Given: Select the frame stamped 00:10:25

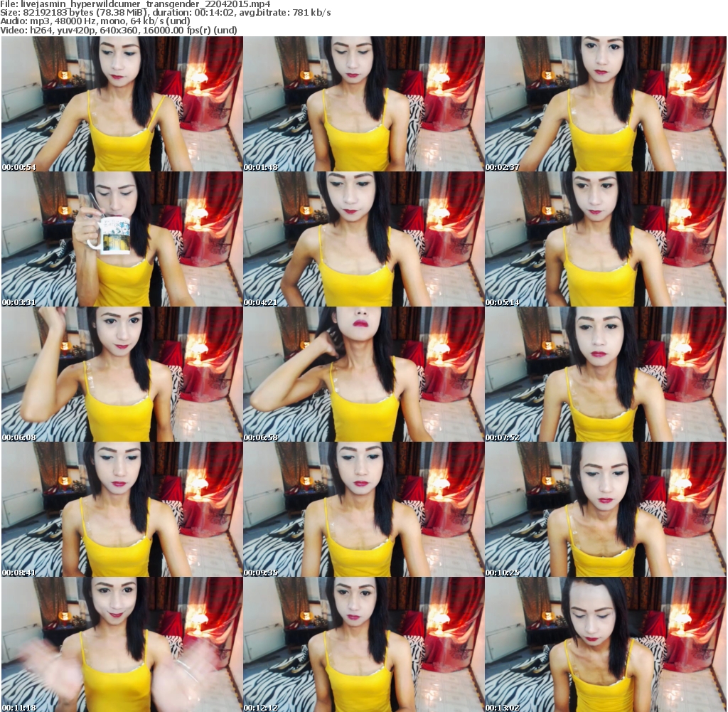Looking at the screenshot, I should click(x=606, y=509).
